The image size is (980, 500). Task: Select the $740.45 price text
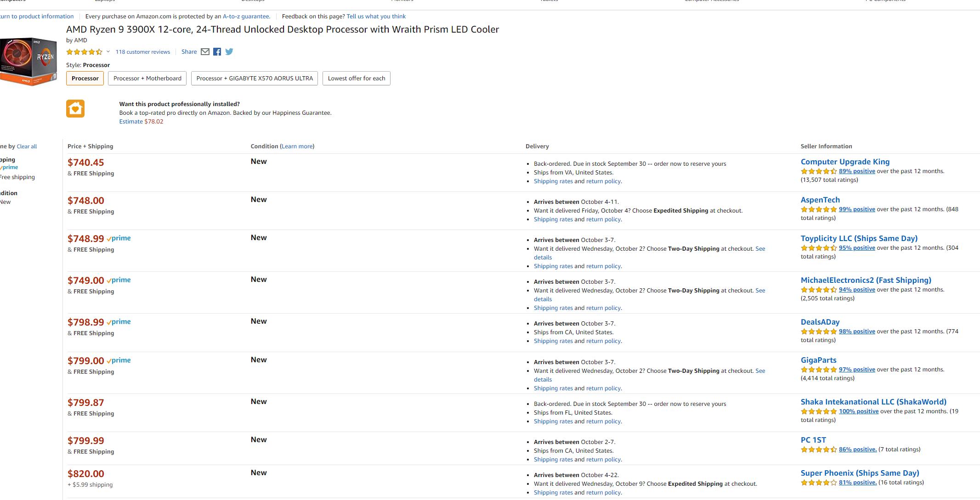coord(86,163)
